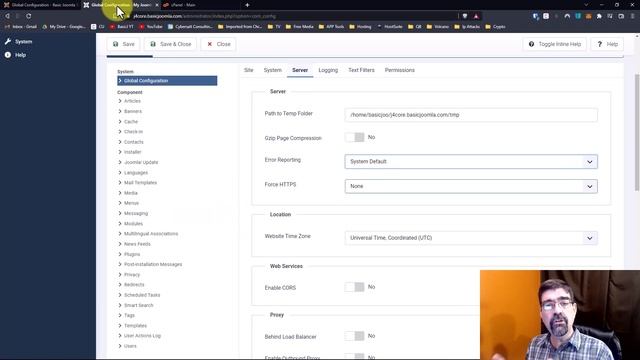The height and width of the screenshot is (360, 640).
Task: Open Post-installation Messages component settings
Action: (x=153, y=264)
